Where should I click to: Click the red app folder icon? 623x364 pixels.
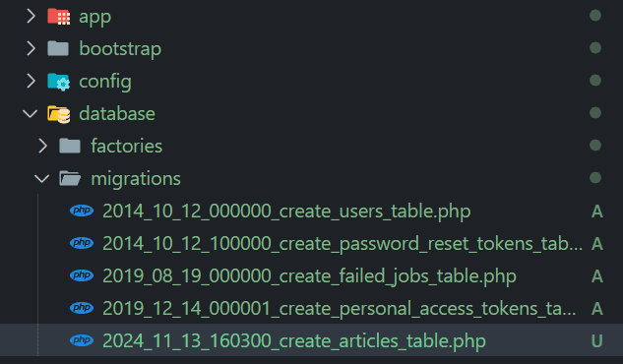click(x=58, y=17)
